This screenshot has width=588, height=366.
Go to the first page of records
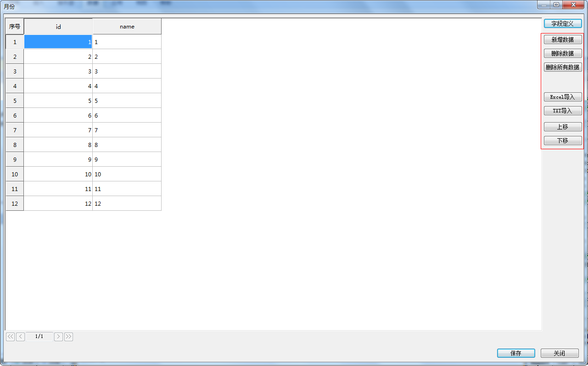(x=10, y=337)
